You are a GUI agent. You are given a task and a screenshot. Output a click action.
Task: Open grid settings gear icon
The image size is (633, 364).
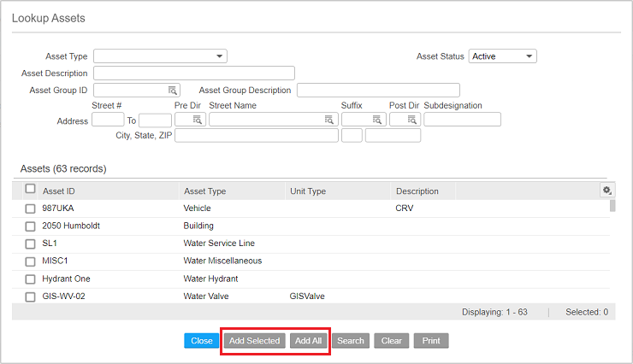[607, 191]
